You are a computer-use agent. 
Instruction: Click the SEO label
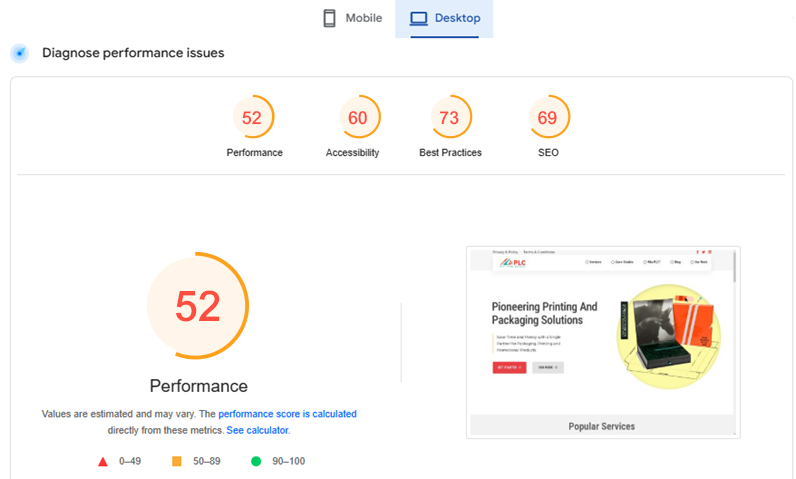[x=548, y=153]
